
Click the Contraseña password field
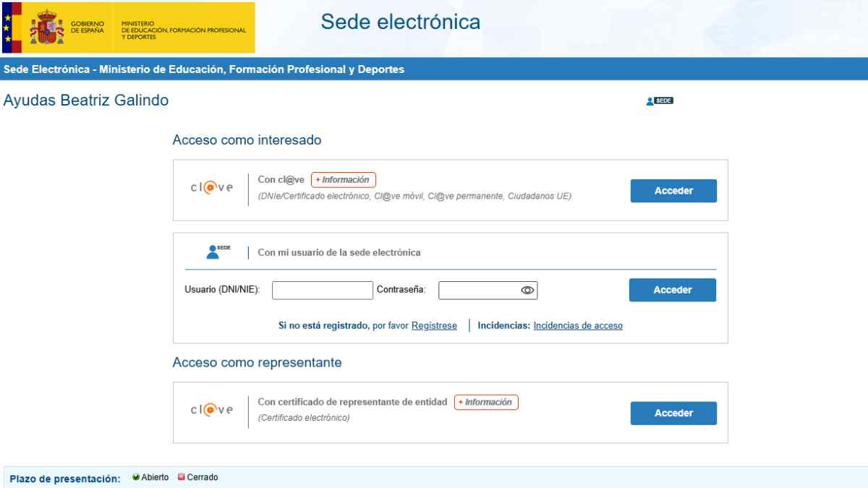click(481, 290)
